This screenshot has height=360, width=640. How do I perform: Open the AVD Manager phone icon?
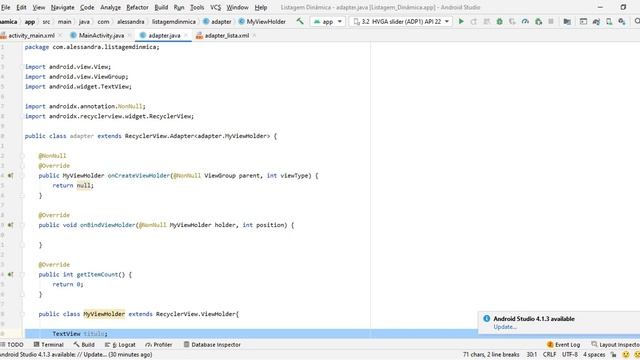click(609, 21)
